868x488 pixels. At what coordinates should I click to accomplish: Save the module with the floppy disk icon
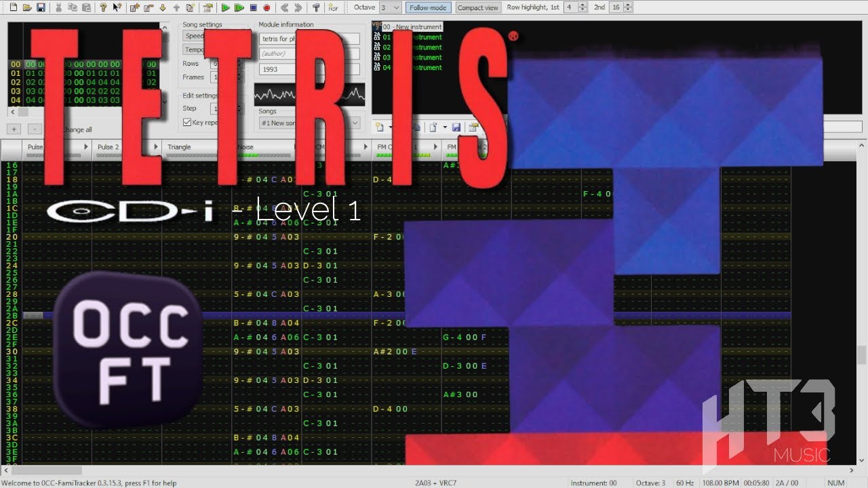click(41, 7)
